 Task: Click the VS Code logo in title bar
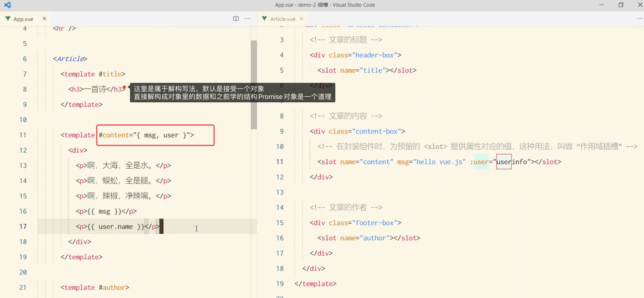7,5
